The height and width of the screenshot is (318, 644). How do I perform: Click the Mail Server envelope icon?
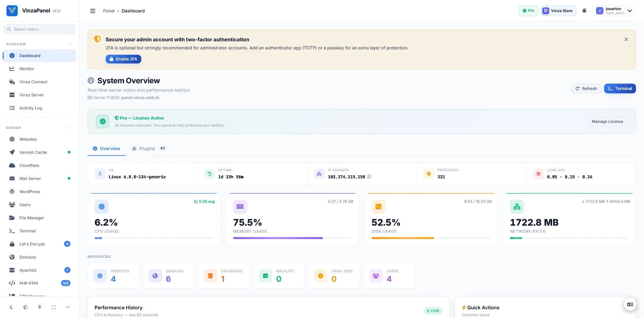pyautogui.click(x=12, y=179)
